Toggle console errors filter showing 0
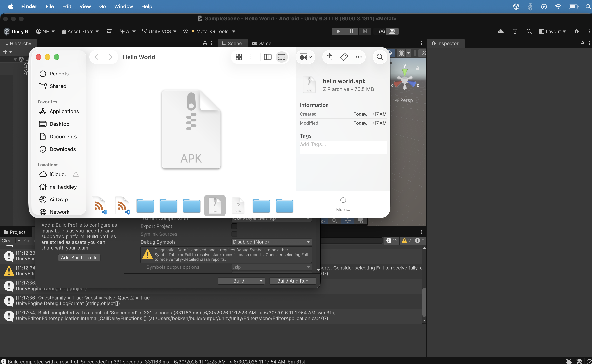Image resolution: width=592 pixels, height=364 pixels. (x=419, y=241)
